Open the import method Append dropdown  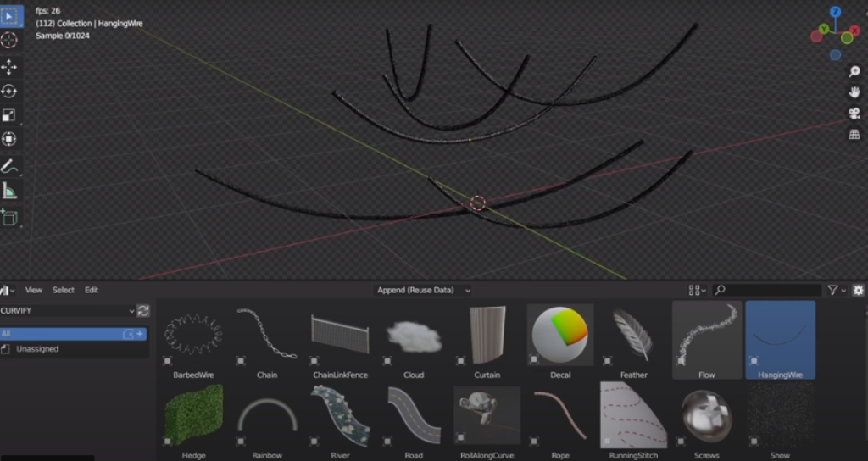pyautogui.click(x=423, y=290)
